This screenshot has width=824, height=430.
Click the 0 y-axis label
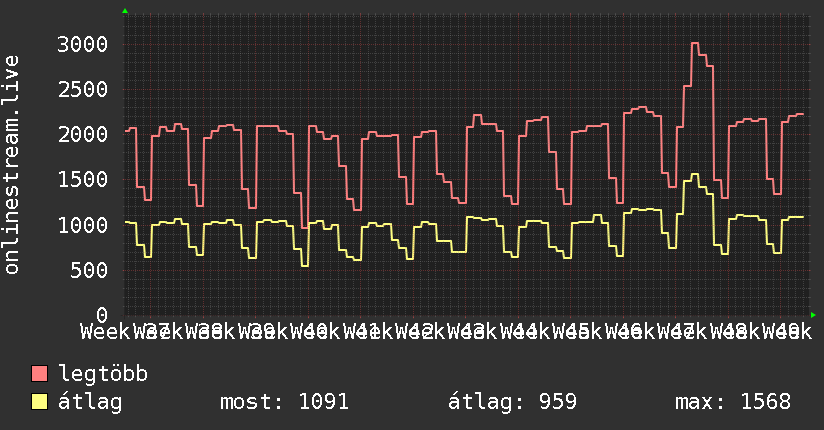[x=102, y=315]
